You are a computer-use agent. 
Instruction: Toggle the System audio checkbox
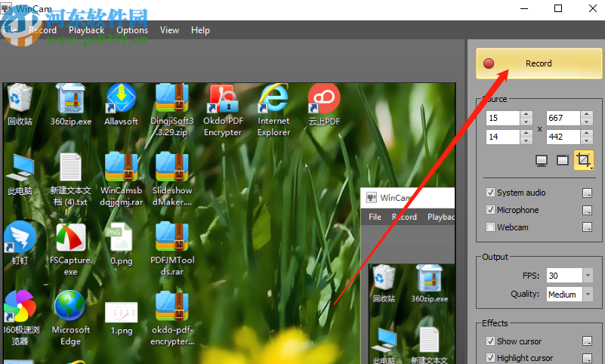click(x=490, y=193)
